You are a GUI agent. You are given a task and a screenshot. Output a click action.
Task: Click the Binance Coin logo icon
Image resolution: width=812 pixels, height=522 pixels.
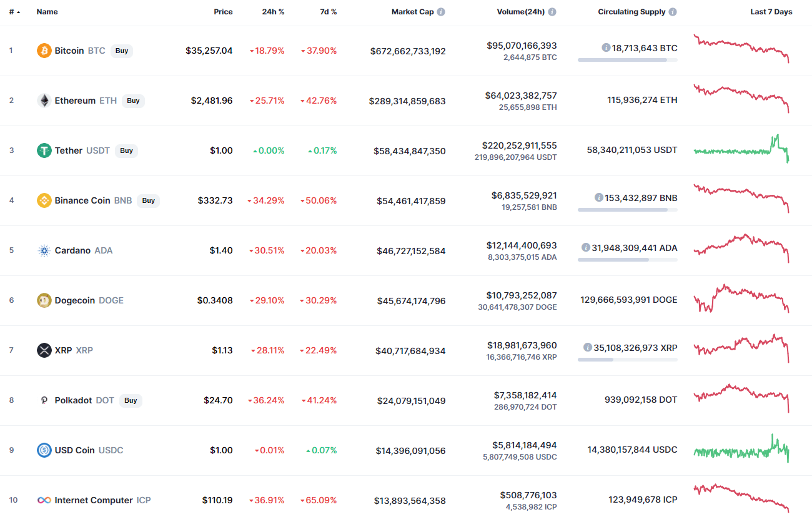click(43, 200)
